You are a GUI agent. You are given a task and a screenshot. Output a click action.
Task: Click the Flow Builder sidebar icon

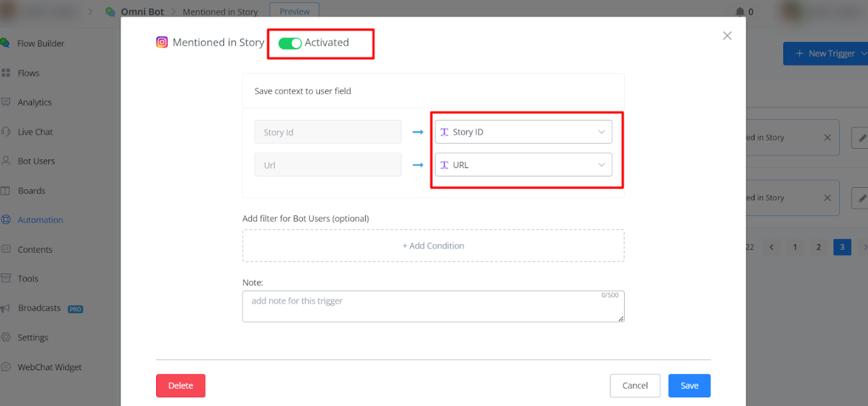pos(6,43)
